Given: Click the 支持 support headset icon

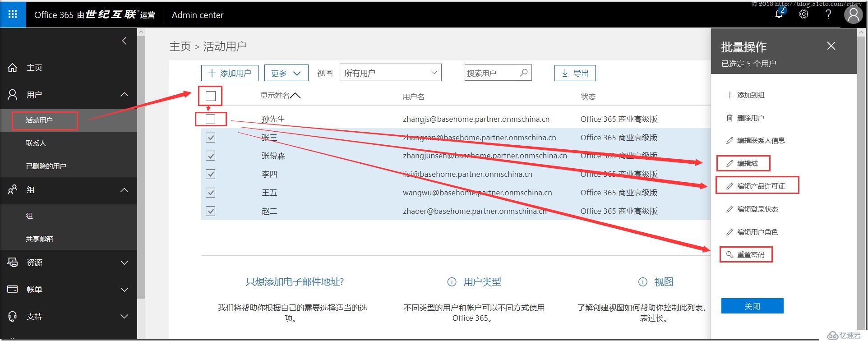Looking at the screenshot, I should 13,316.
